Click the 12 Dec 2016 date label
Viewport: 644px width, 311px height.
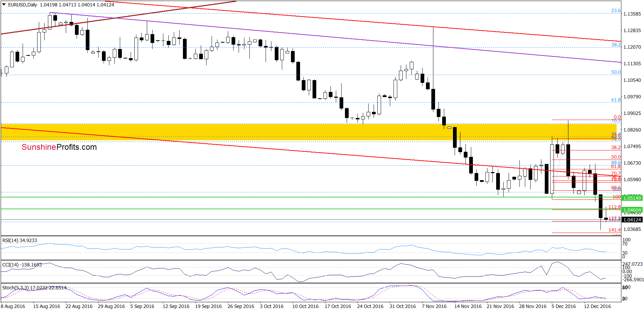598,306
